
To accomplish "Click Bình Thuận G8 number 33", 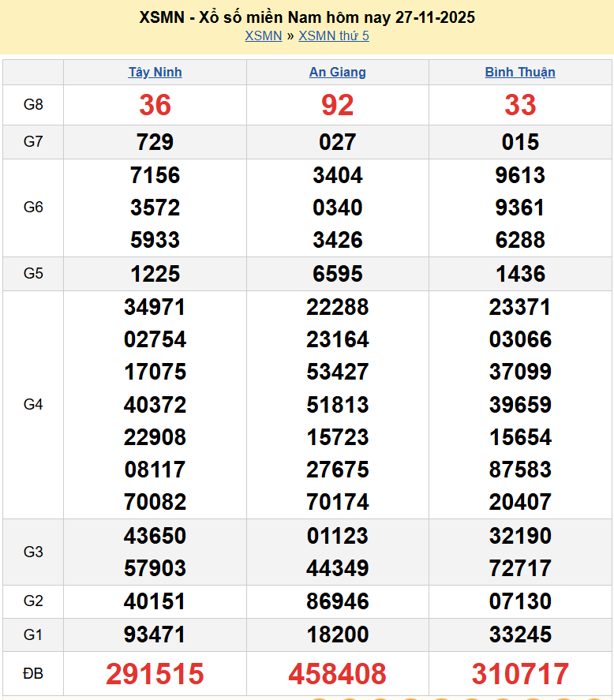I will (520, 105).
